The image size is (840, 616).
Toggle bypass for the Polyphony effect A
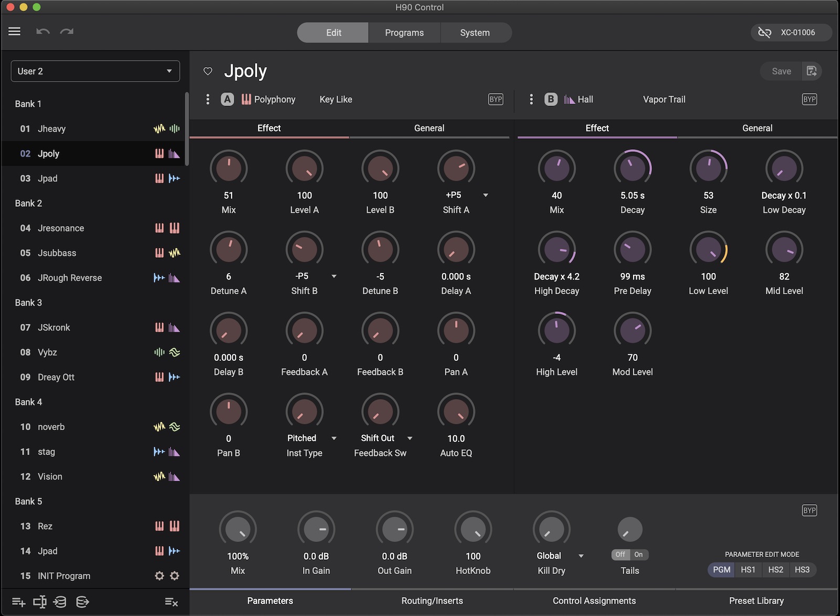(496, 99)
